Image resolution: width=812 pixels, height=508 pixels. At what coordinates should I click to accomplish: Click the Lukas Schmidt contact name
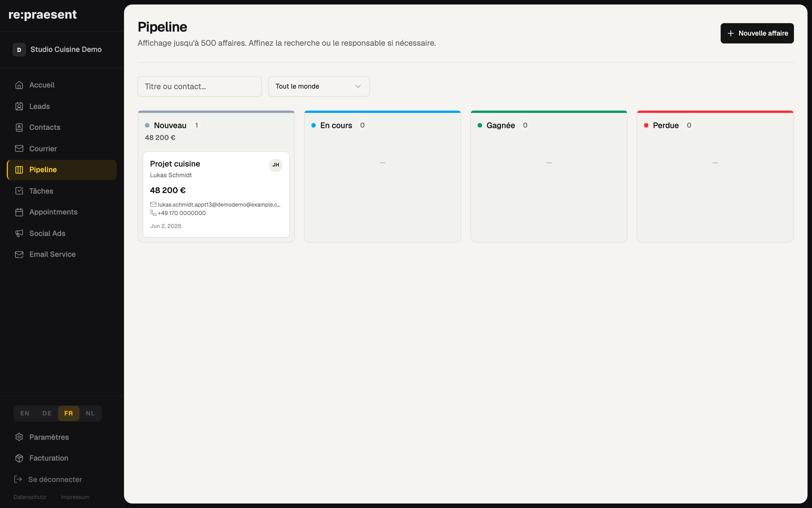171,175
